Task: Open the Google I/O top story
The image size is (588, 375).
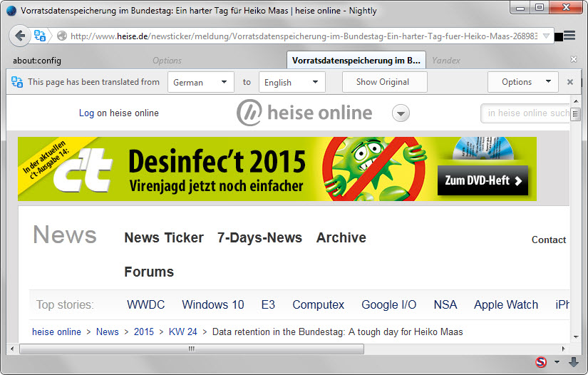Action: (388, 304)
